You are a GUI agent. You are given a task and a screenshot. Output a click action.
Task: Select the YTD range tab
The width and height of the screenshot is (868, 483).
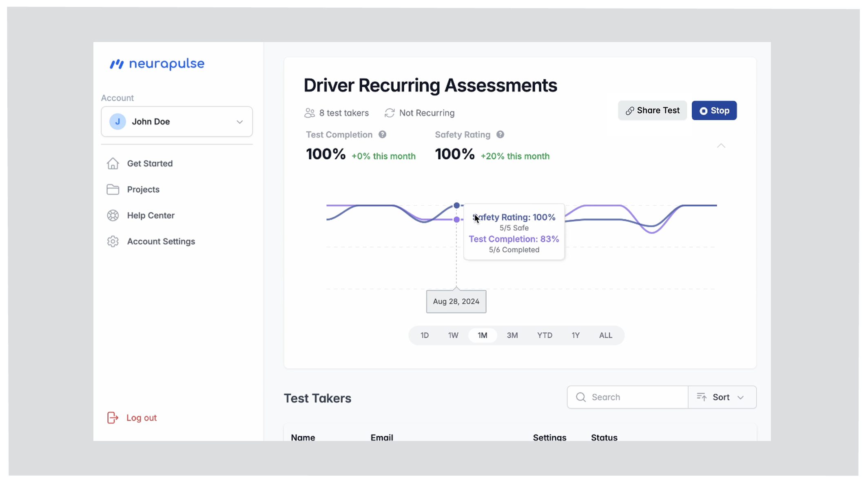coord(545,335)
